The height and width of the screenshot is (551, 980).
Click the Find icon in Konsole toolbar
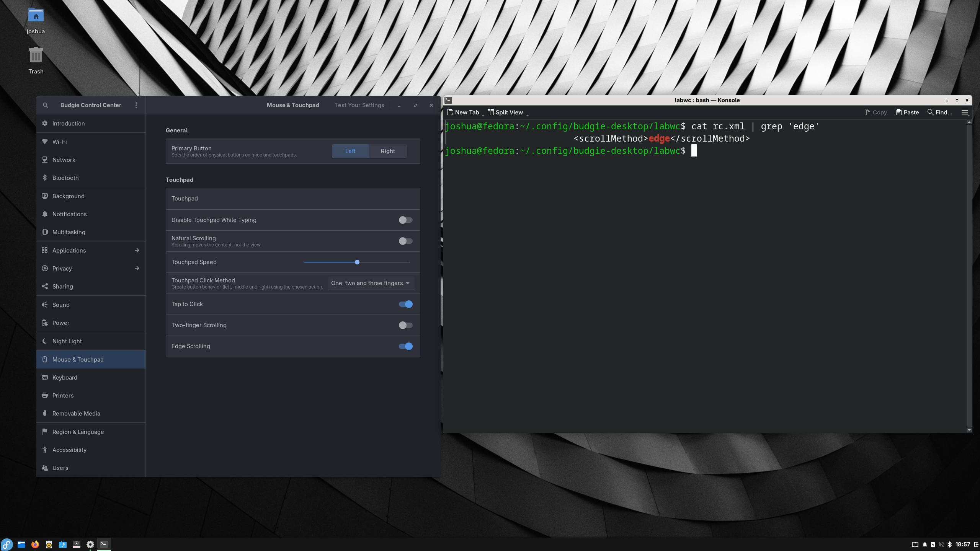(x=930, y=112)
